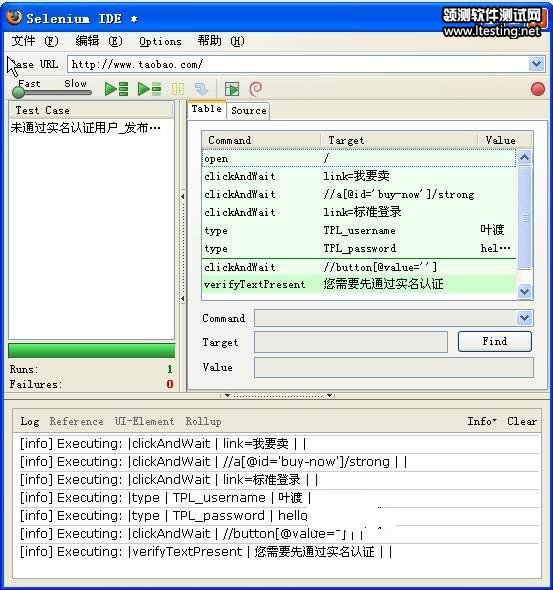Click the Apply rollup rules spiral icon
This screenshot has width=553, height=590.
pyautogui.click(x=256, y=89)
